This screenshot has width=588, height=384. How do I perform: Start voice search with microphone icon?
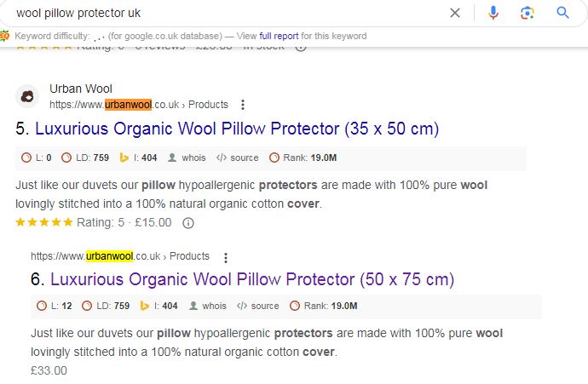493,13
